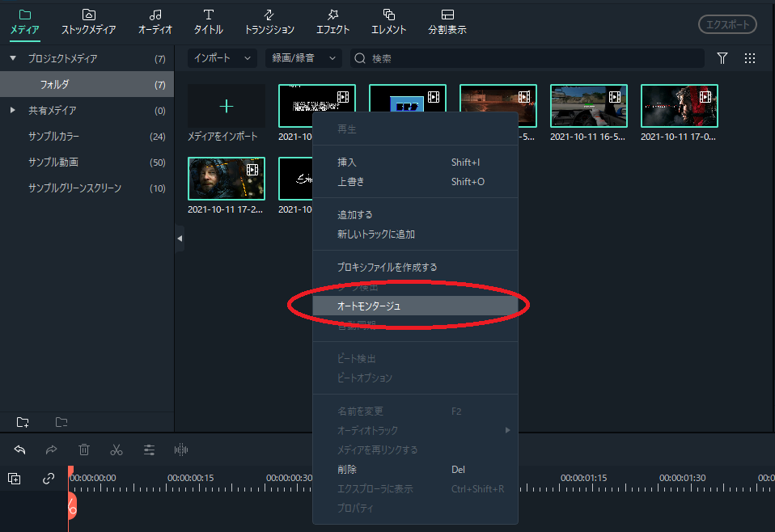Click the 00:00:00:15 mark on timeline ruler
The image size is (775, 532).
pos(190,478)
